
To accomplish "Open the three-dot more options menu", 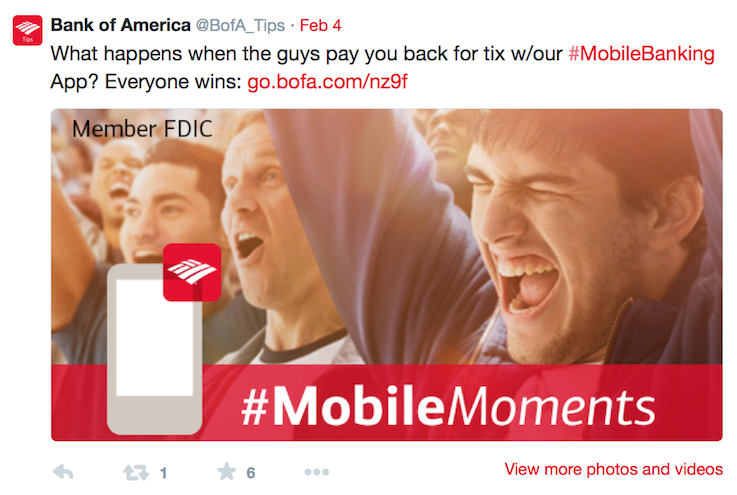I will [x=316, y=472].
